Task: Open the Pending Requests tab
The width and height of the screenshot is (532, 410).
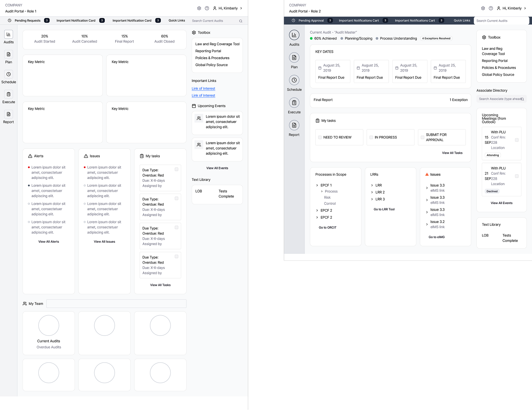Action: tap(28, 20)
